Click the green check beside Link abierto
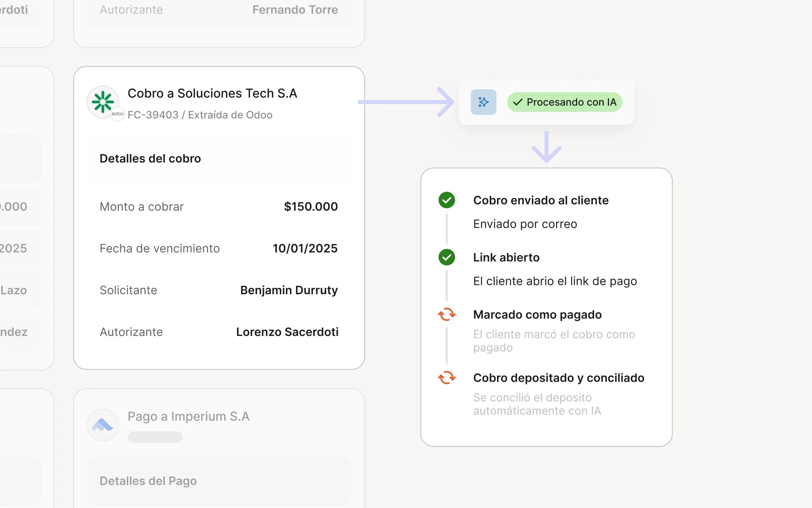The image size is (812, 508). (x=447, y=257)
